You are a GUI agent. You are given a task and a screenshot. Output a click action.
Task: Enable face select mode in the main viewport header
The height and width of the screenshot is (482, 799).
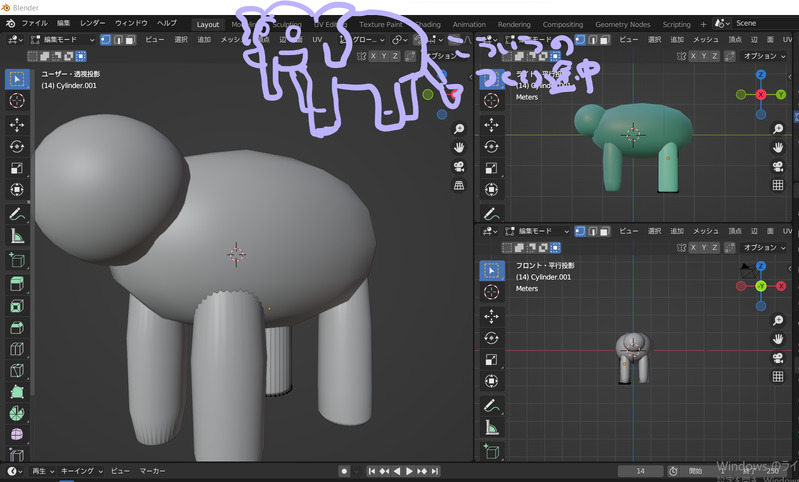click(132, 40)
